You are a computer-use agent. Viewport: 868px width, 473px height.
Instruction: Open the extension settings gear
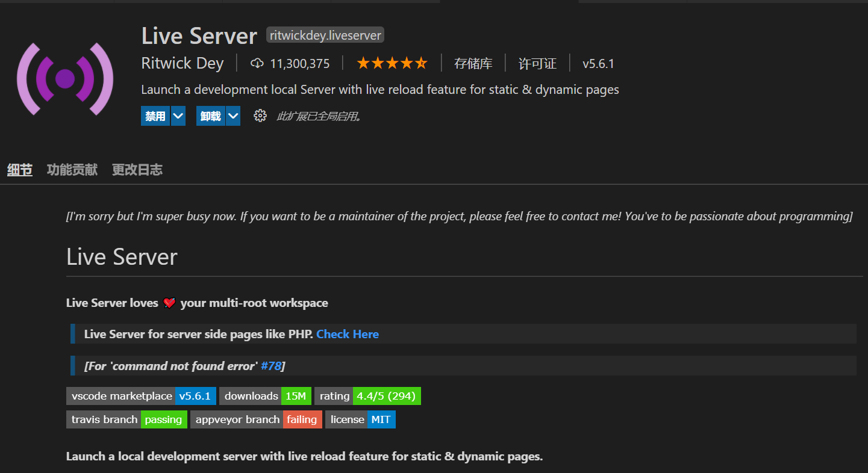pyautogui.click(x=260, y=116)
